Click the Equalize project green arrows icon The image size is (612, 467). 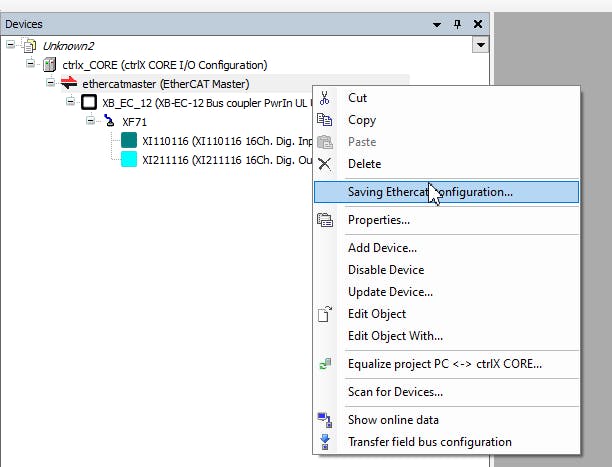point(324,364)
